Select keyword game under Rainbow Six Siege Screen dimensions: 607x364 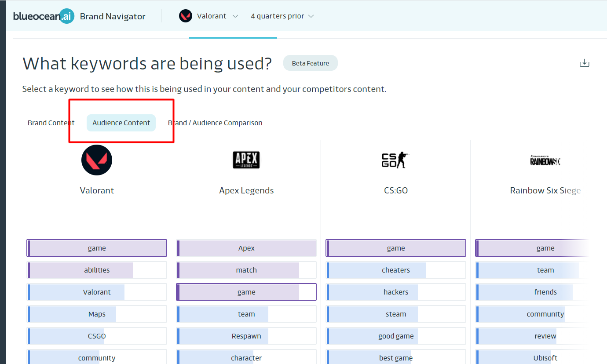[x=532, y=248]
